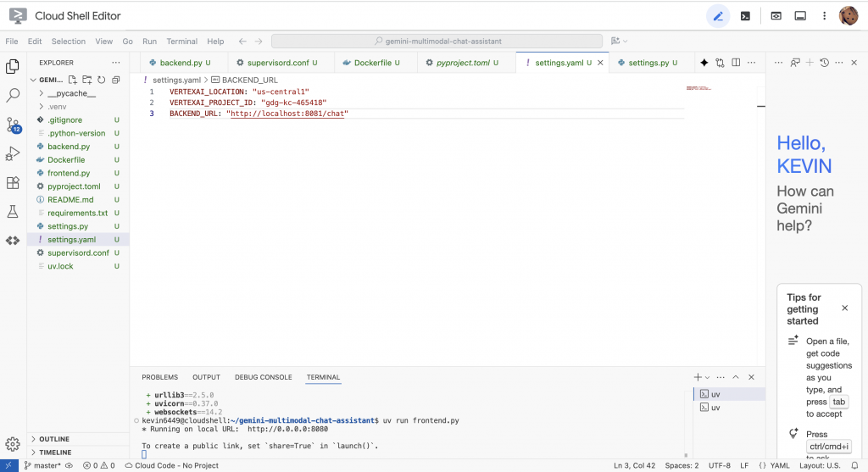Open the Gemini agent dropdown near search

[x=619, y=41]
